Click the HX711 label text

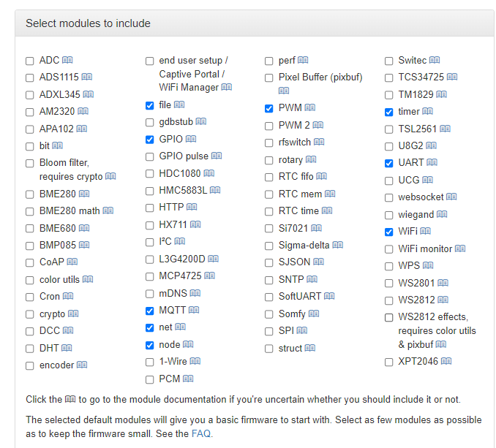(173, 224)
